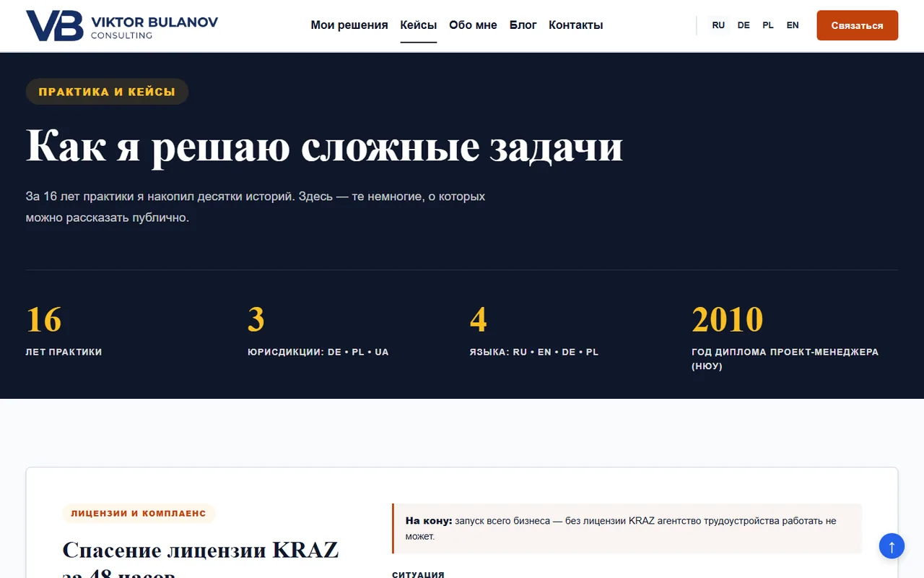This screenshot has height=578, width=924.
Task: Click the heading Как я решаю сложные задачи
Action: click(x=324, y=147)
